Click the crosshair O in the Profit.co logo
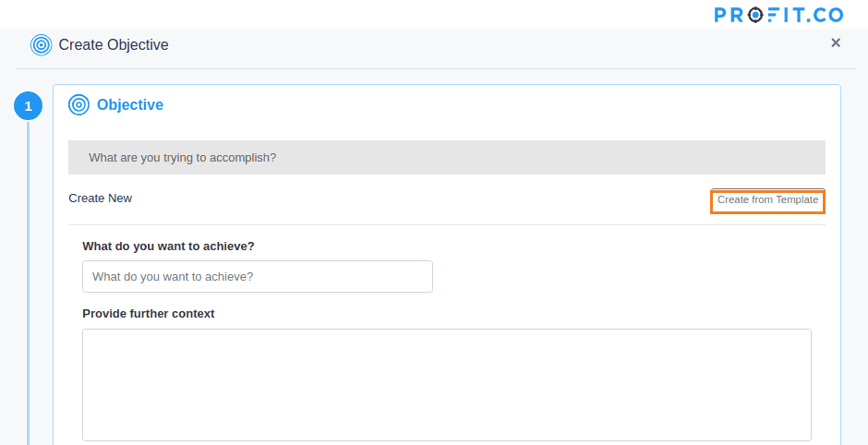The height and width of the screenshot is (445, 868). pyautogui.click(x=755, y=15)
